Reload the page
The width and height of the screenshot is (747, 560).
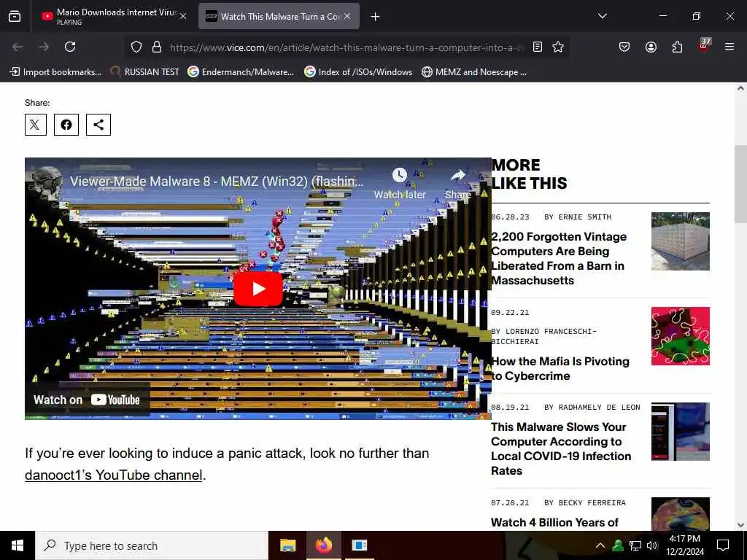(x=70, y=47)
